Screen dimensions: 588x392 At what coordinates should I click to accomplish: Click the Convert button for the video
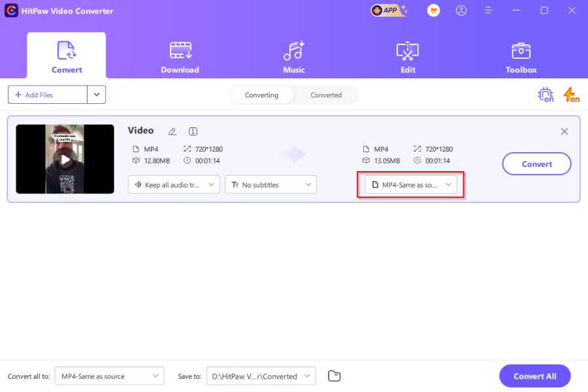tap(536, 164)
